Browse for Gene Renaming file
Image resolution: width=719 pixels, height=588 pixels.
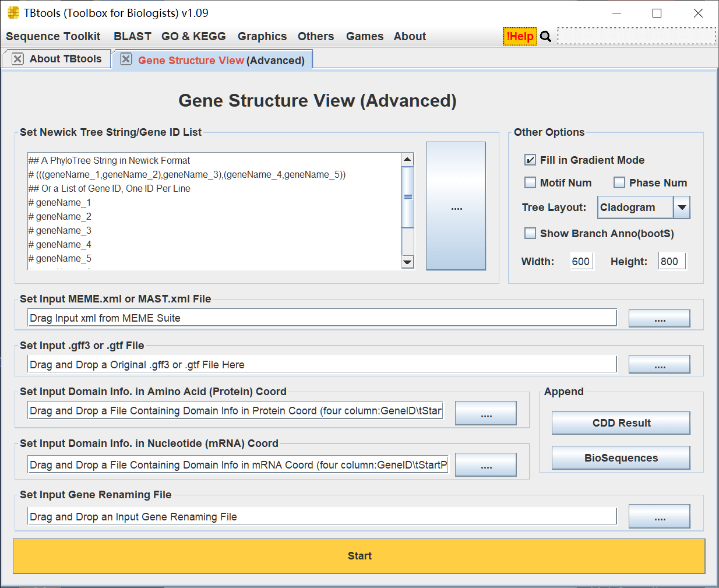(x=660, y=516)
